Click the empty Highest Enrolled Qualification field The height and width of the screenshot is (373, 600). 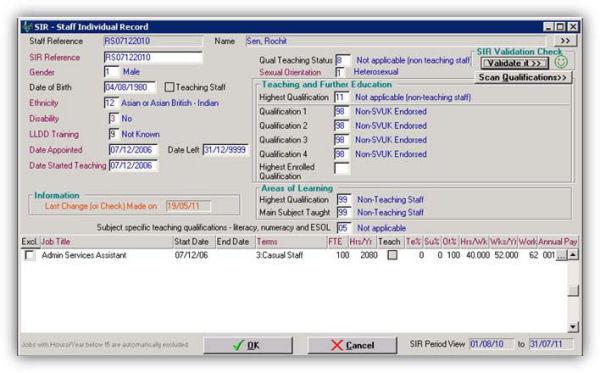pyautogui.click(x=341, y=168)
